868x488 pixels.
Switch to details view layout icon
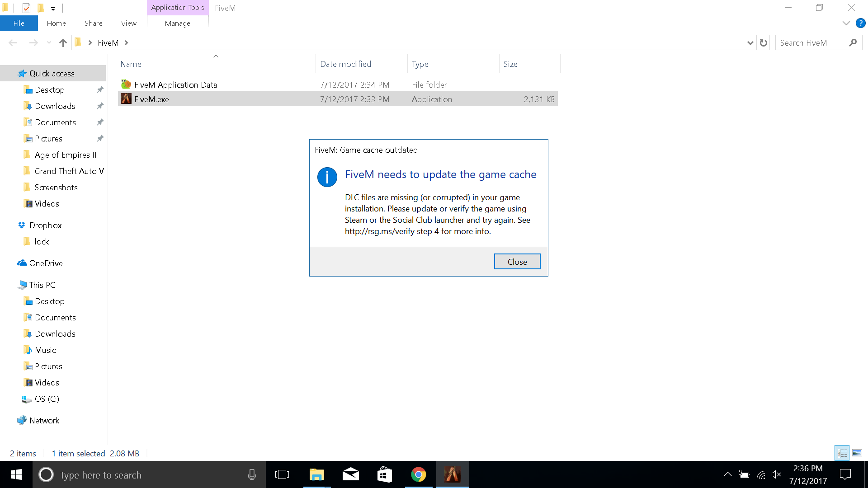coord(842,453)
